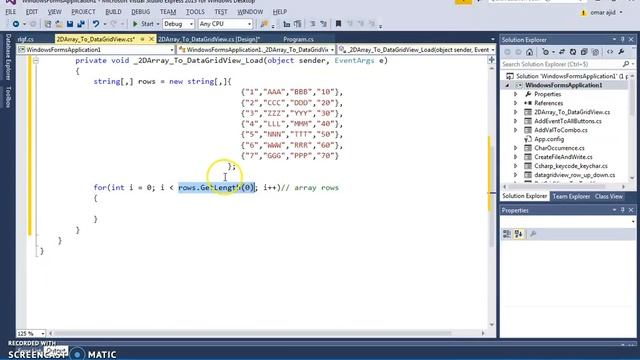
Task: Open the Database Explorer side tab
Action: (8, 57)
